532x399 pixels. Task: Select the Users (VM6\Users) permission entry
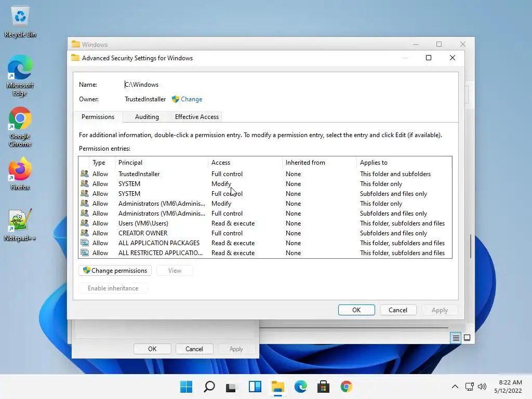click(x=265, y=223)
